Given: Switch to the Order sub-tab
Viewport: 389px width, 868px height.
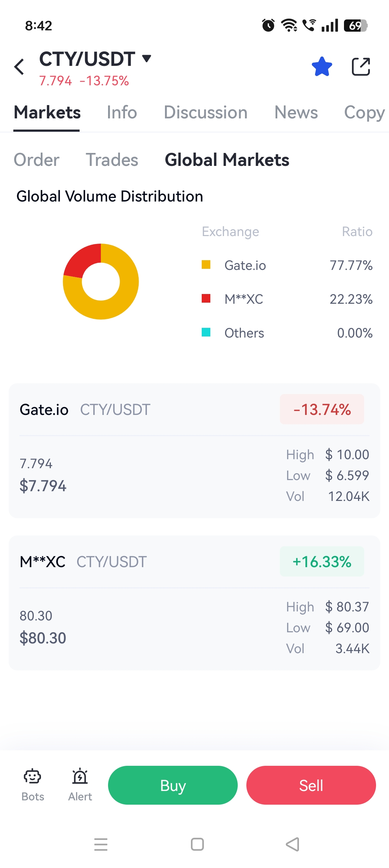Looking at the screenshot, I should click(36, 160).
